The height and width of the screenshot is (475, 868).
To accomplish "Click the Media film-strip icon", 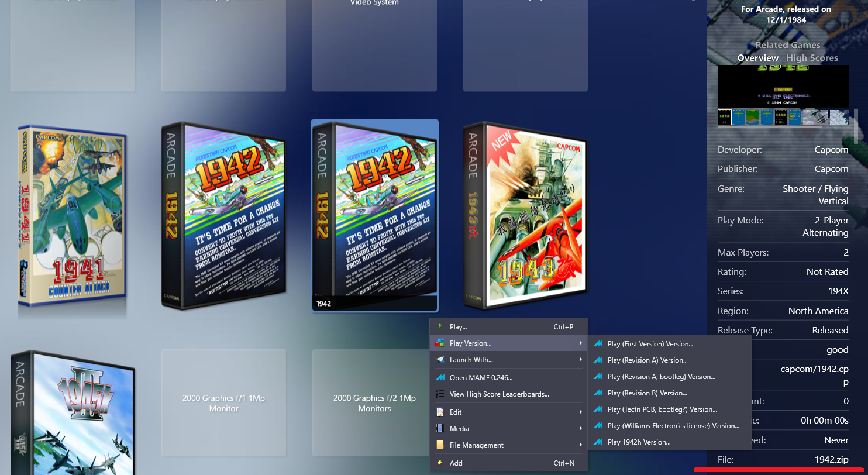I will (x=440, y=429).
